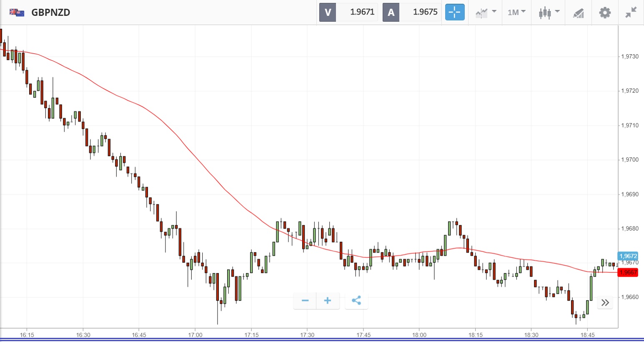
Task: Click the 1,9700 price axis label
Action: tap(629, 159)
